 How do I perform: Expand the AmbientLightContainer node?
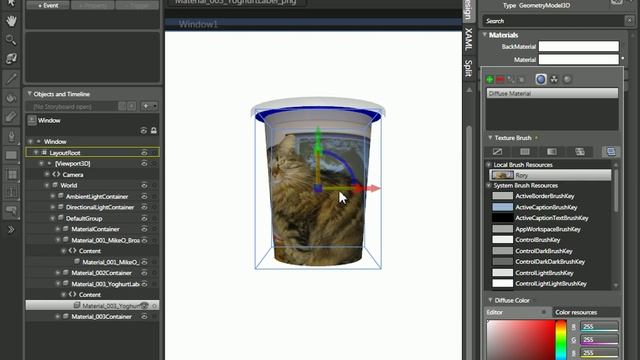53,197
